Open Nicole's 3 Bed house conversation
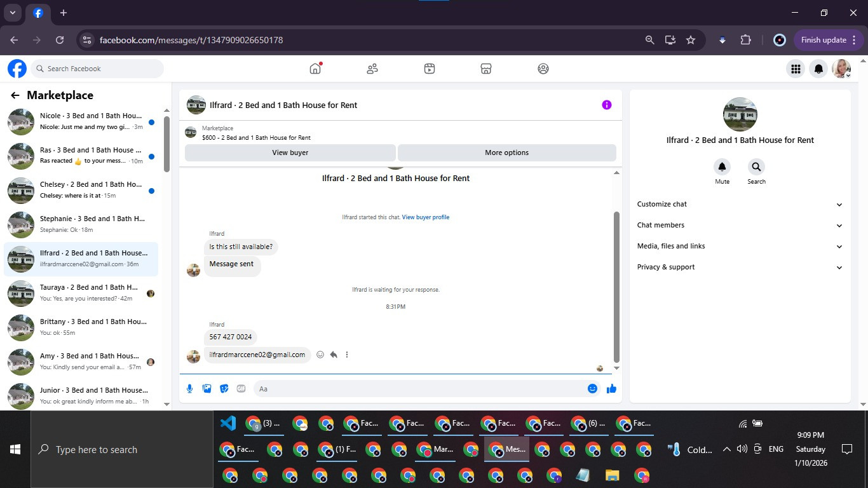The width and height of the screenshot is (868, 488). point(81,121)
